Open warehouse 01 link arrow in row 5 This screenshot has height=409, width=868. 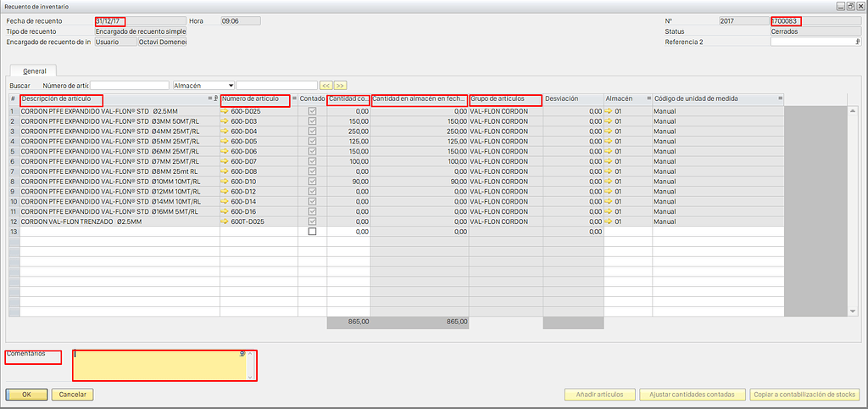(609, 151)
